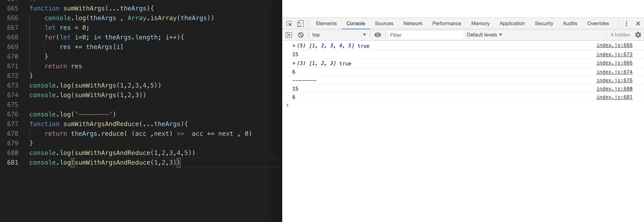The image size is (644, 222).
Task: Open the console settings gear
Action: [x=638, y=35]
